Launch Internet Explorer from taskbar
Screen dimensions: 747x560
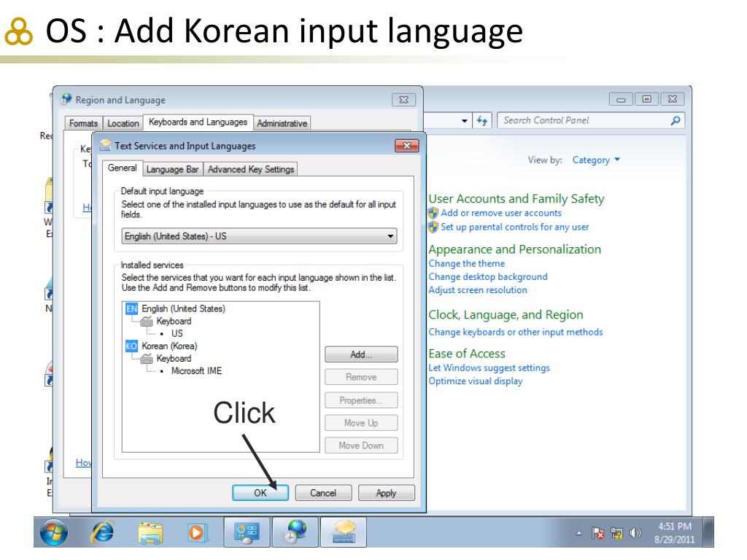tap(102, 532)
